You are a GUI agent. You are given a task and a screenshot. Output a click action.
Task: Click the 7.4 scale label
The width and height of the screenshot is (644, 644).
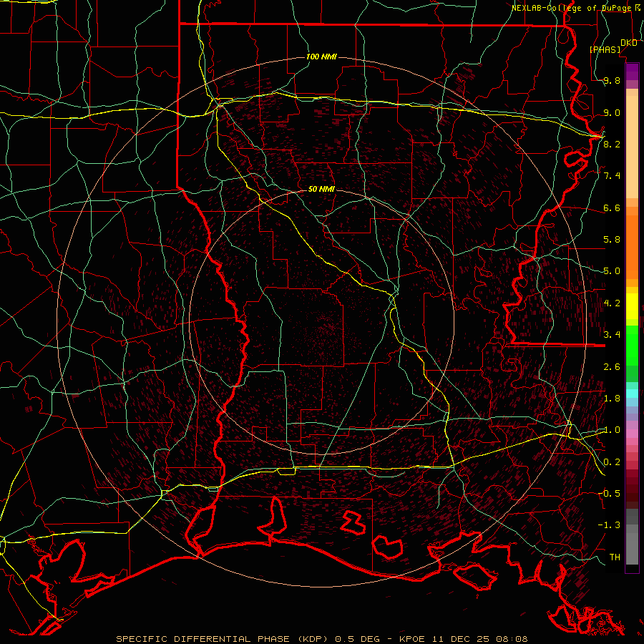click(612, 176)
